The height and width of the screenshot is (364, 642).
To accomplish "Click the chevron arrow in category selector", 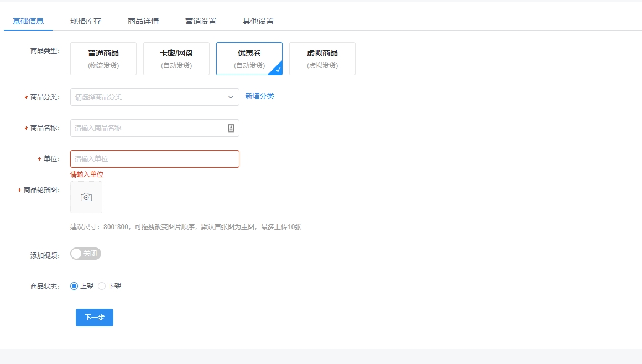I will tap(231, 97).
